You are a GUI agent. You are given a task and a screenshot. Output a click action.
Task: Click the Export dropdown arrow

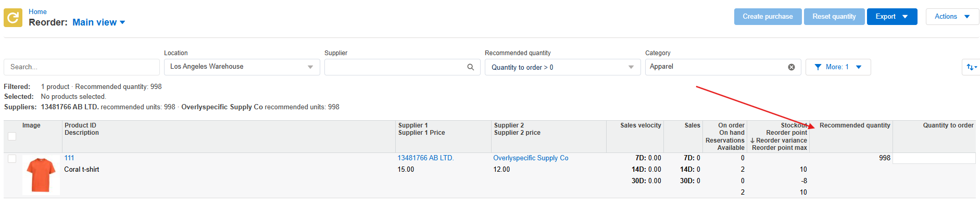coord(905,17)
